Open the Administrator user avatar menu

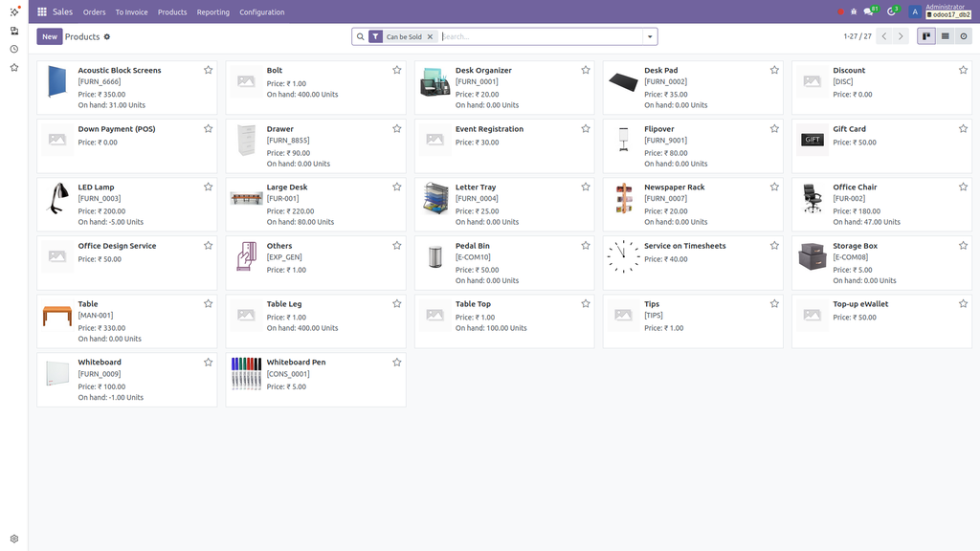[x=915, y=11]
